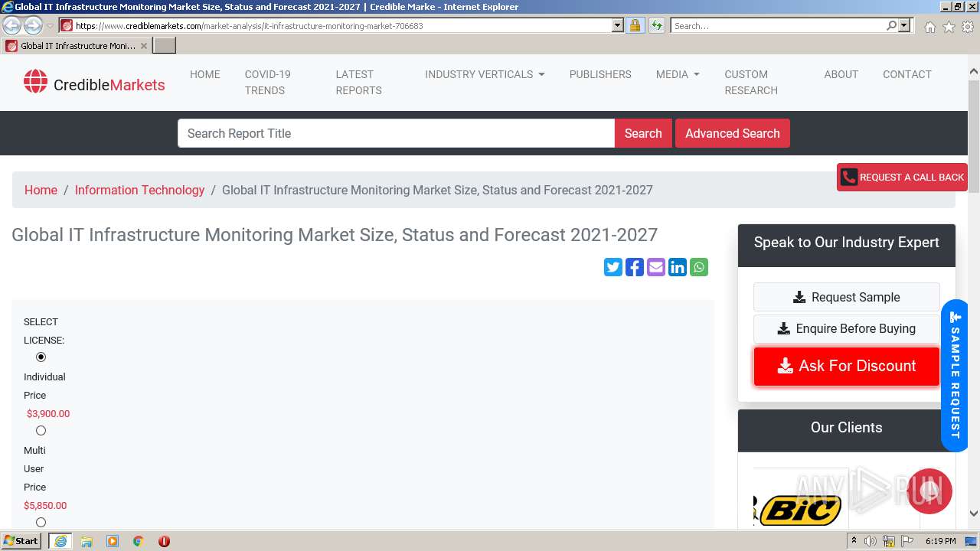This screenshot has height=551, width=980.
Task: Open media player icon in taskbar
Action: [113, 541]
